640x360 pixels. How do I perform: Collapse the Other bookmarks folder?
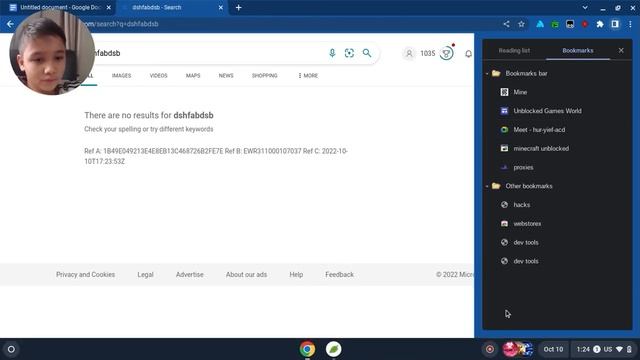tap(487, 186)
